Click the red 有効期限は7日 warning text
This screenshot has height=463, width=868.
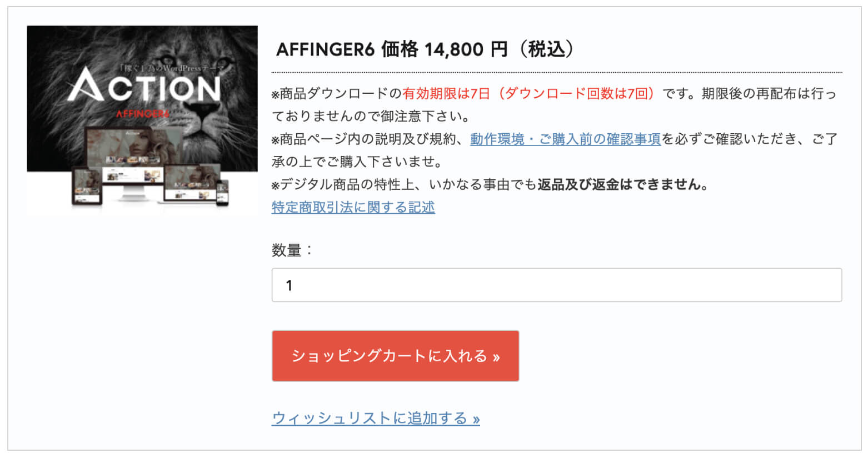446,94
